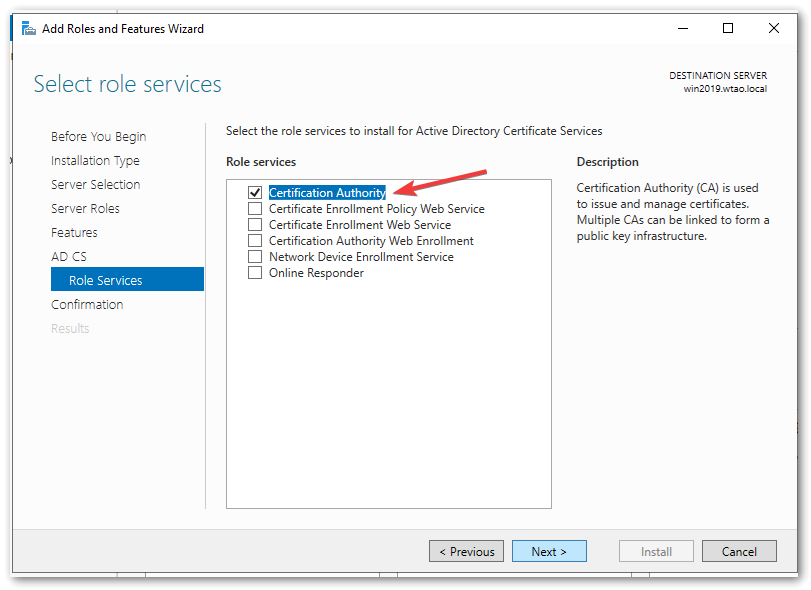This screenshot has height=590, width=811.
Task: Go to Before You Begin step
Action: point(98,137)
